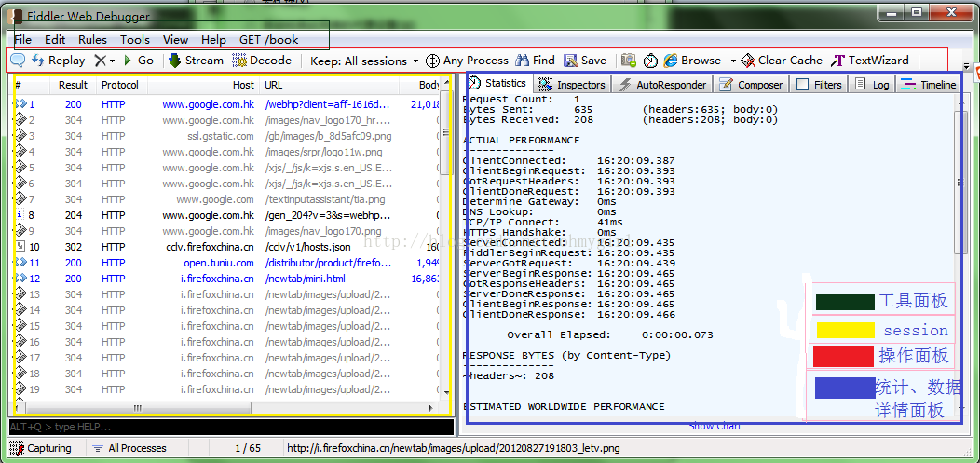Click the Save sessions icon
980x463 pixels.
click(x=570, y=61)
